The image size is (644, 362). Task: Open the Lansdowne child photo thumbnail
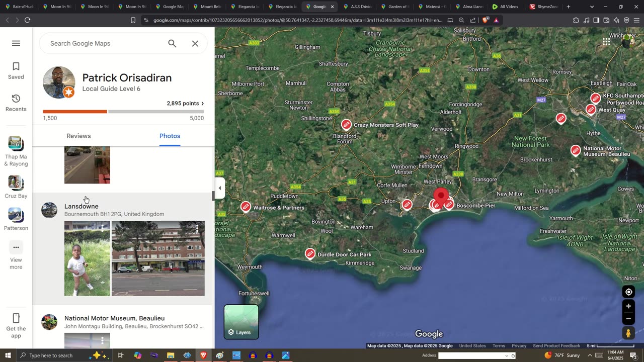coord(87,258)
